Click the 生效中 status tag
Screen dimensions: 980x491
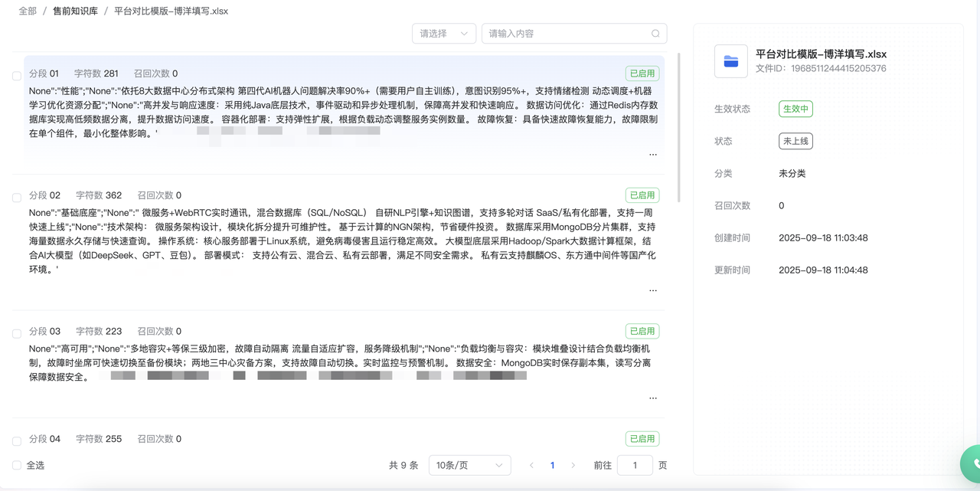coord(795,110)
